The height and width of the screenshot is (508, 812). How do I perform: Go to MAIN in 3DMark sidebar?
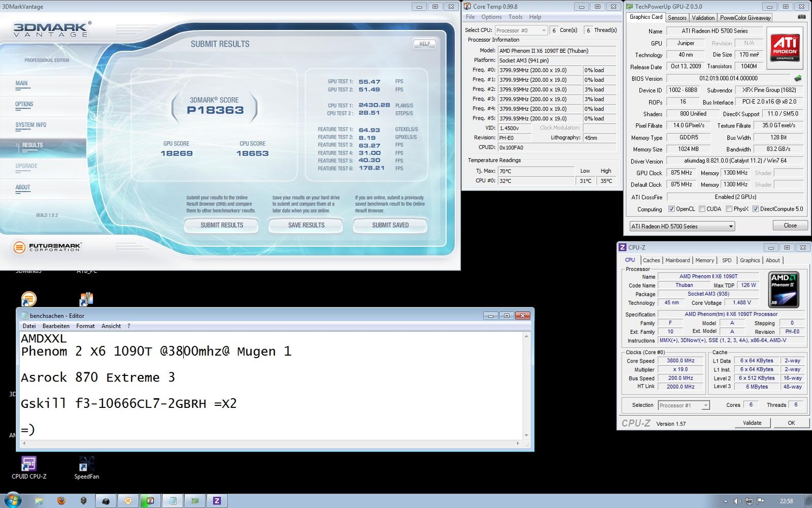point(21,83)
